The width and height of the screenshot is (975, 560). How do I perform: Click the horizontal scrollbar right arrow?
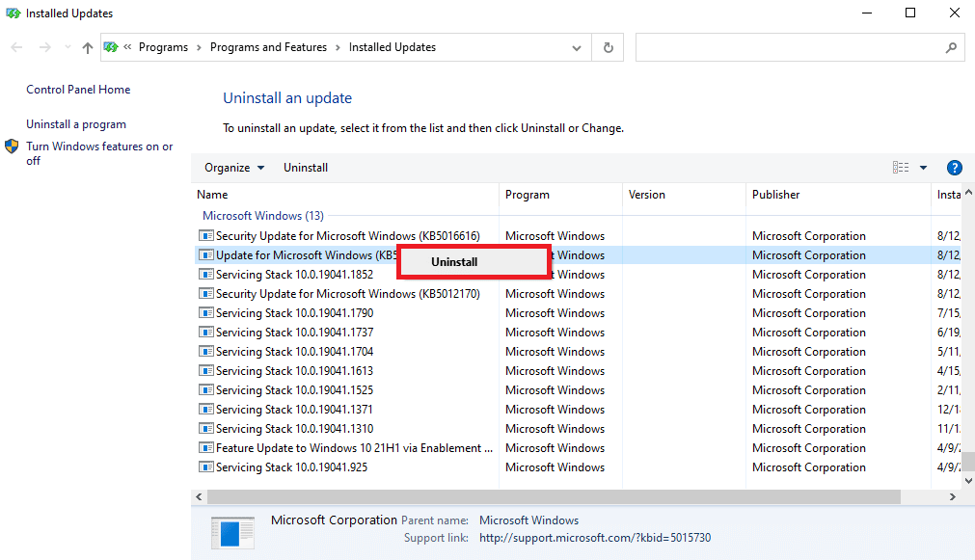[953, 496]
